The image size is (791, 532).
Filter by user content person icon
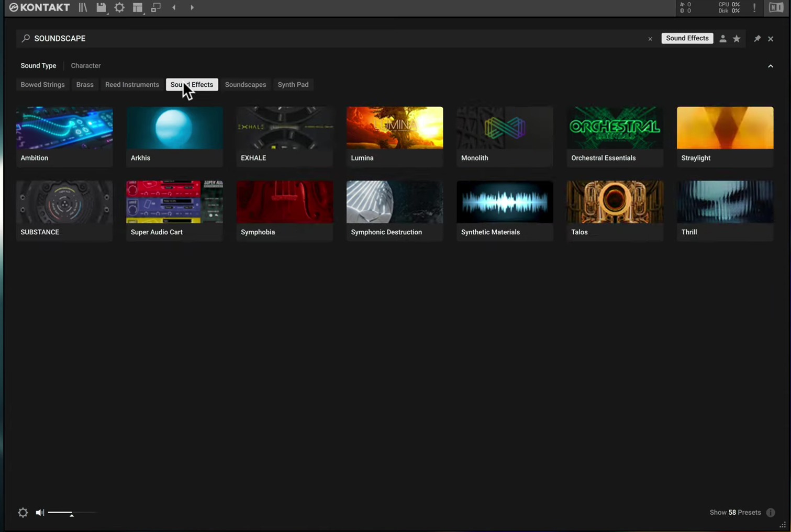pyautogui.click(x=722, y=39)
